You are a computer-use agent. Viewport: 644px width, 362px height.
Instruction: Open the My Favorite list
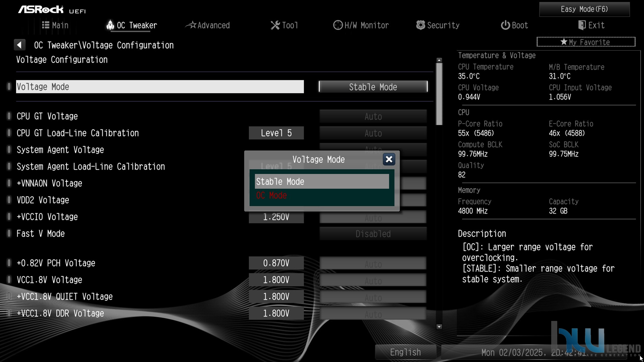coord(586,42)
